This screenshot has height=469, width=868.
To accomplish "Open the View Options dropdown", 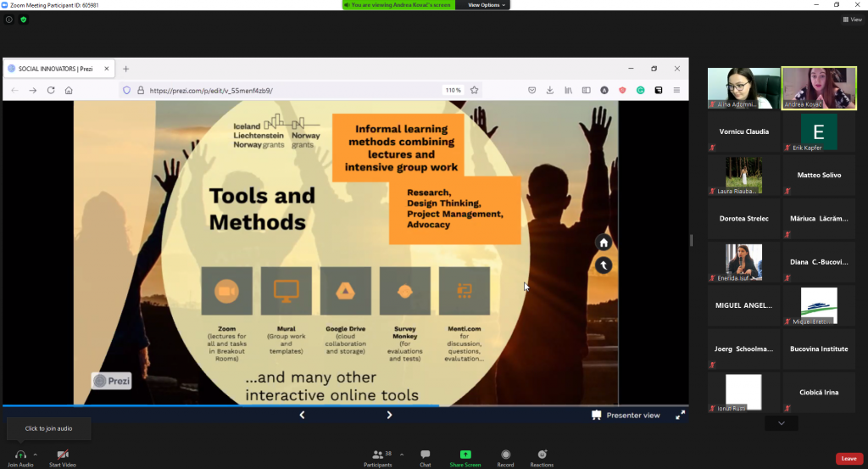I will coord(486,5).
